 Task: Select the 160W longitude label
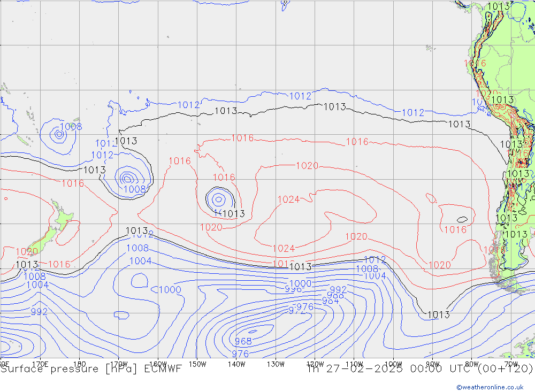click(158, 364)
